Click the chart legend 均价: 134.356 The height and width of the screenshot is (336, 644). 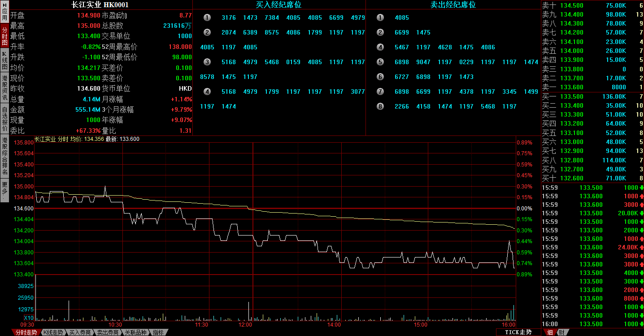87,139
